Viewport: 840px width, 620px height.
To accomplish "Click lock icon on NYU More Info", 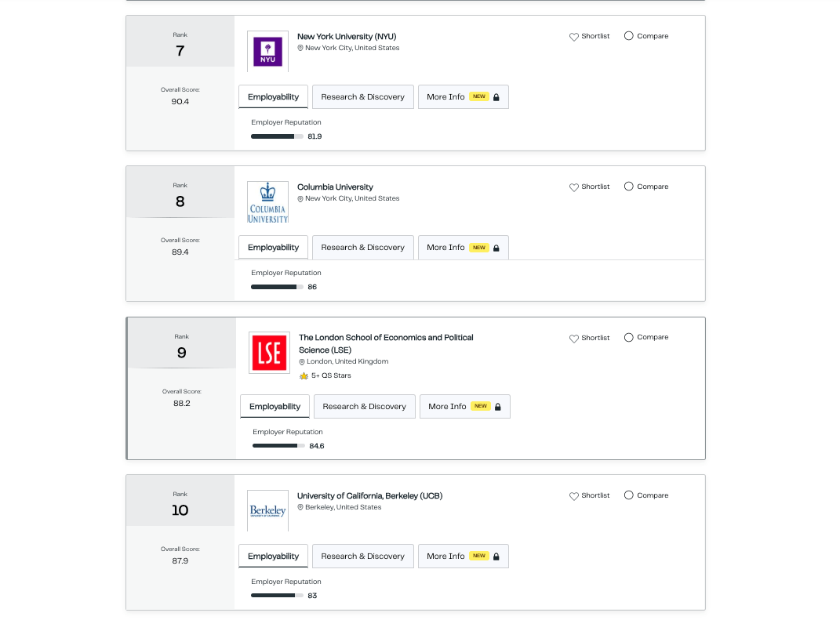I will click(x=496, y=97).
